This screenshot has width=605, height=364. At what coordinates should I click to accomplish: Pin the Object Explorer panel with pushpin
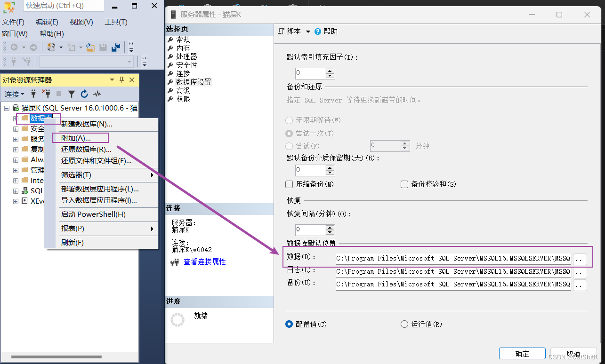(x=121, y=80)
